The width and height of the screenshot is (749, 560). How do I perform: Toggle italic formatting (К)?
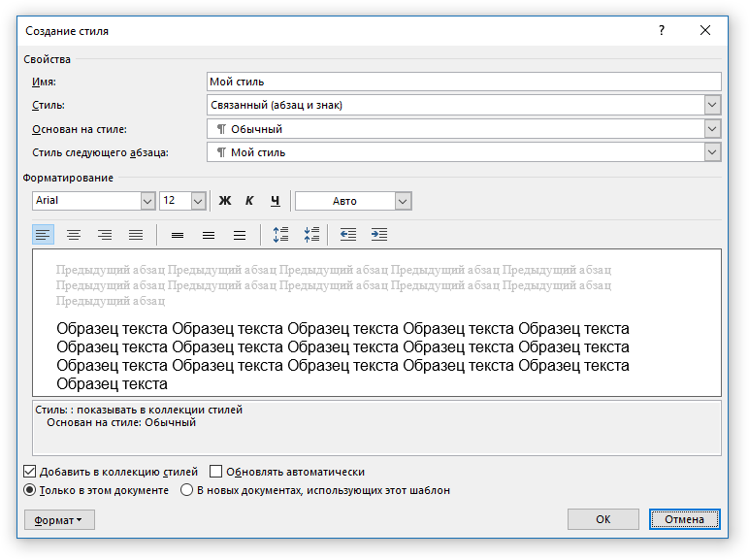(x=249, y=201)
